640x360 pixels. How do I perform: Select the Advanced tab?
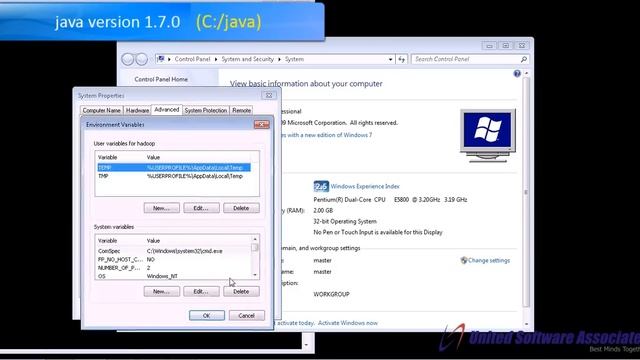coord(167,109)
